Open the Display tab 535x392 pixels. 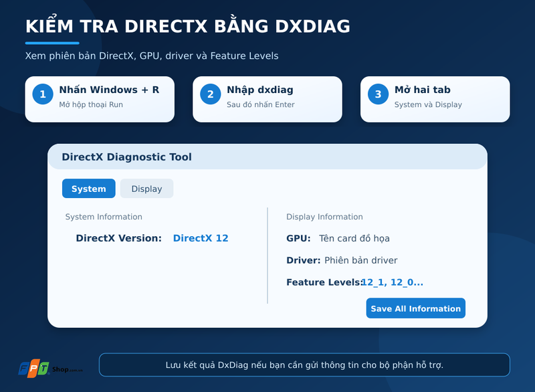pyautogui.click(x=146, y=189)
